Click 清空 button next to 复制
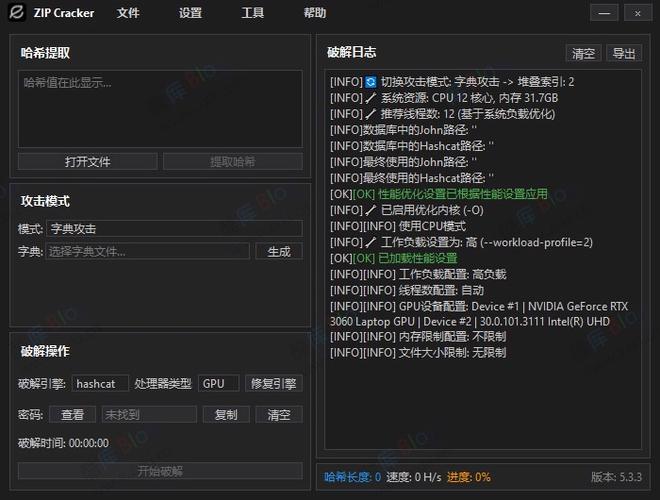The height and width of the screenshot is (500, 660). point(279,415)
